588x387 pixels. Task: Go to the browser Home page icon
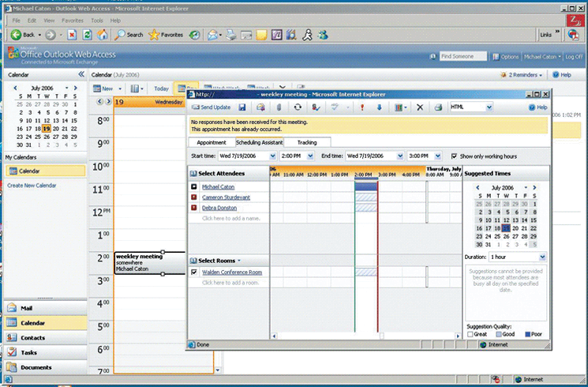click(x=102, y=35)
